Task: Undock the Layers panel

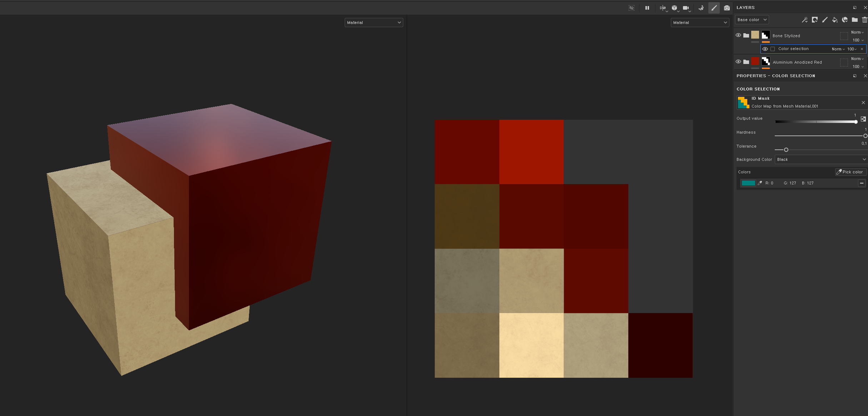Action: click(x=854, y=8)
